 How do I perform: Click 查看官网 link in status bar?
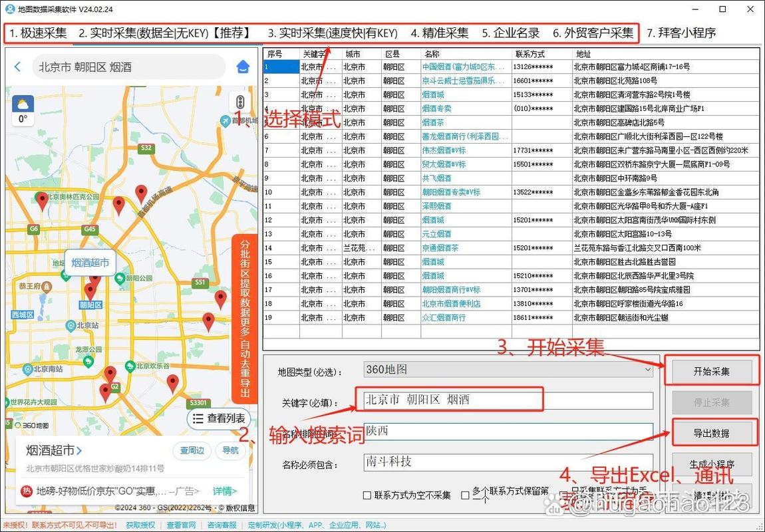[x=181, y=525]
